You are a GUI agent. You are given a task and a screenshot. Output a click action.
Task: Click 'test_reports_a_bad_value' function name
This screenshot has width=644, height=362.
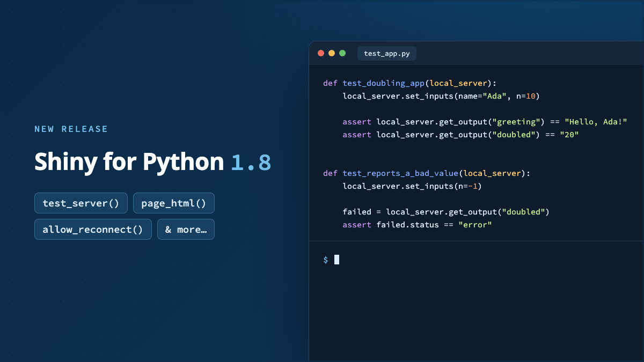tap(400, 173)
